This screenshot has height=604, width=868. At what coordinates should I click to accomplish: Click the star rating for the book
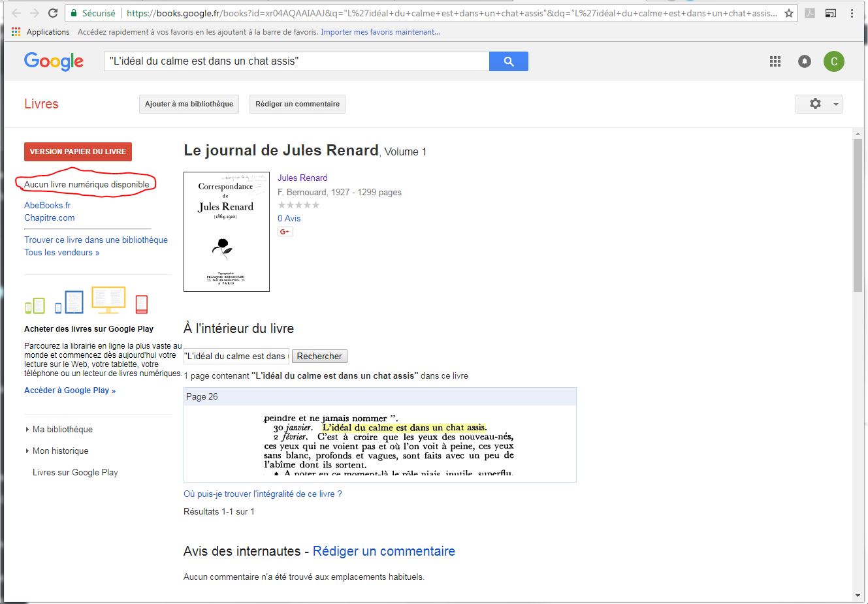298,205
